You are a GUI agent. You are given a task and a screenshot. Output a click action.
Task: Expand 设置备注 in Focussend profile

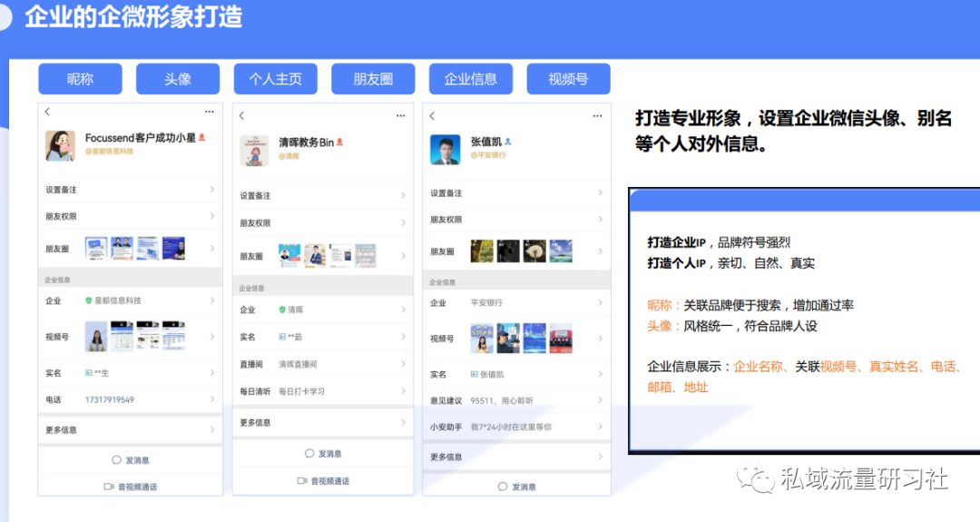point(130,190)
